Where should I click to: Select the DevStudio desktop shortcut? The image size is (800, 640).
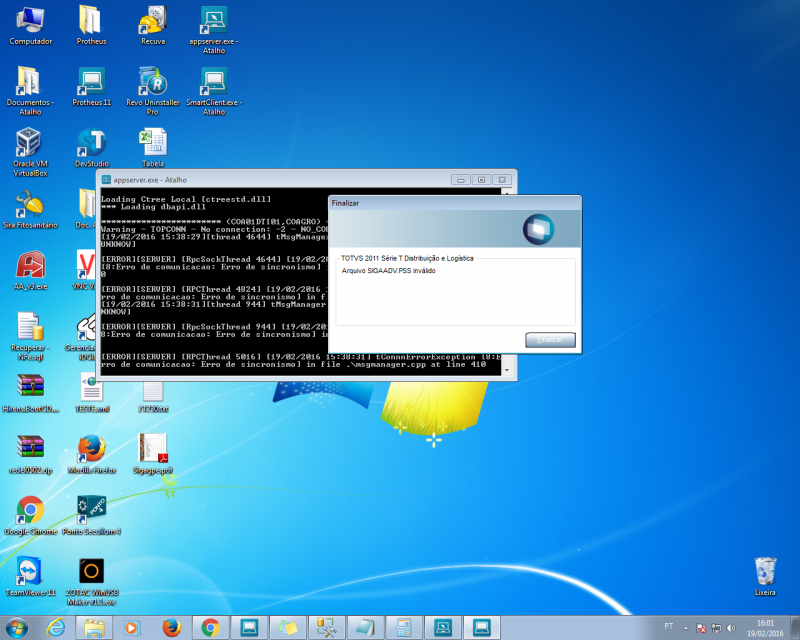point(92,148)
